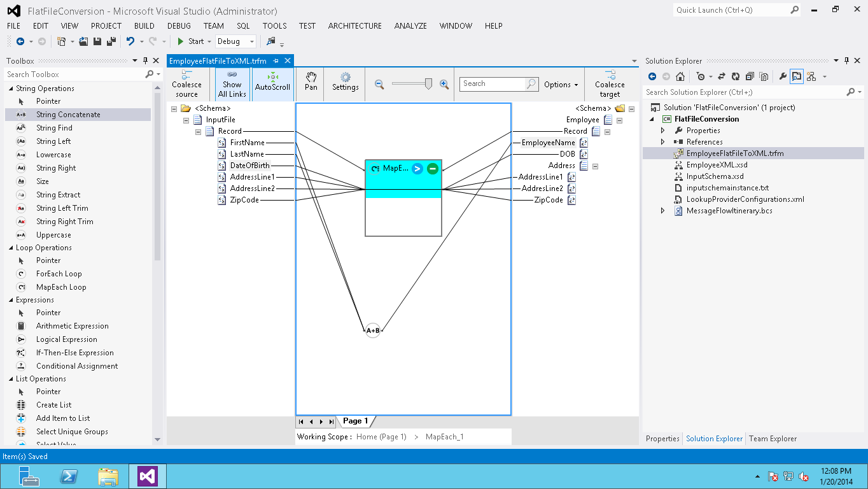The height and width of the screenshot is (489, 868).
Task: Collapse the Loop Operations section
Action: coord(10,248)
